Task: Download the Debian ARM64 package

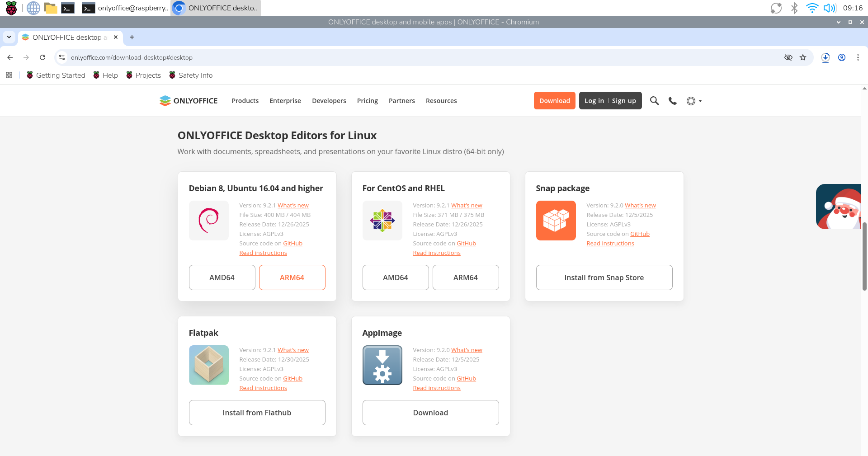Action: (292, 277)
